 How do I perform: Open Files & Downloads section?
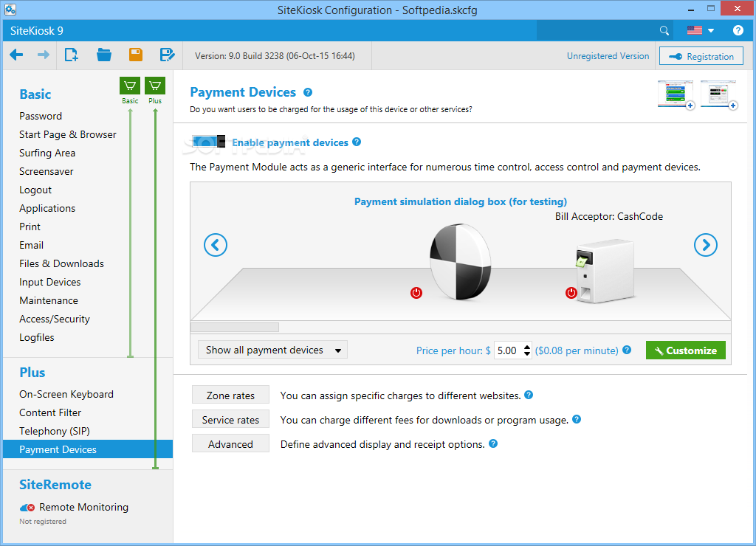pos(62,263)
